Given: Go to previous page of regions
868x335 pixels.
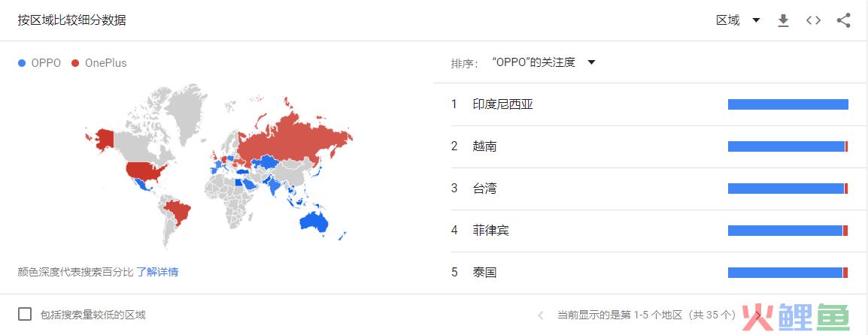Looking at the screenshot, I should [541, 315].
